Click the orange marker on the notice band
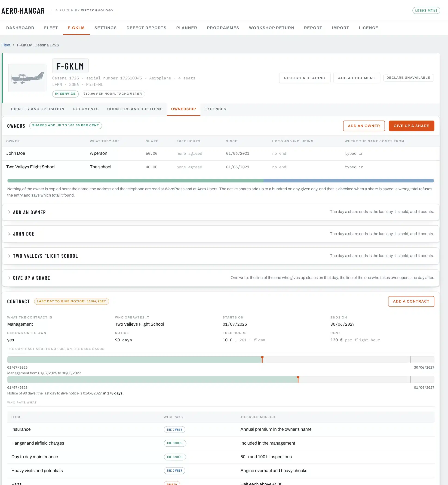 pos(298,379)
